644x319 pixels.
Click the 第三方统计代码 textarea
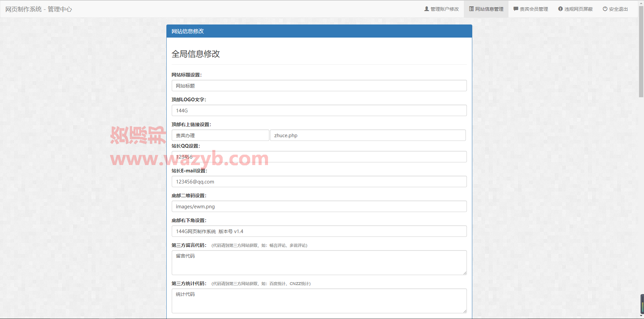pos(319,301)
